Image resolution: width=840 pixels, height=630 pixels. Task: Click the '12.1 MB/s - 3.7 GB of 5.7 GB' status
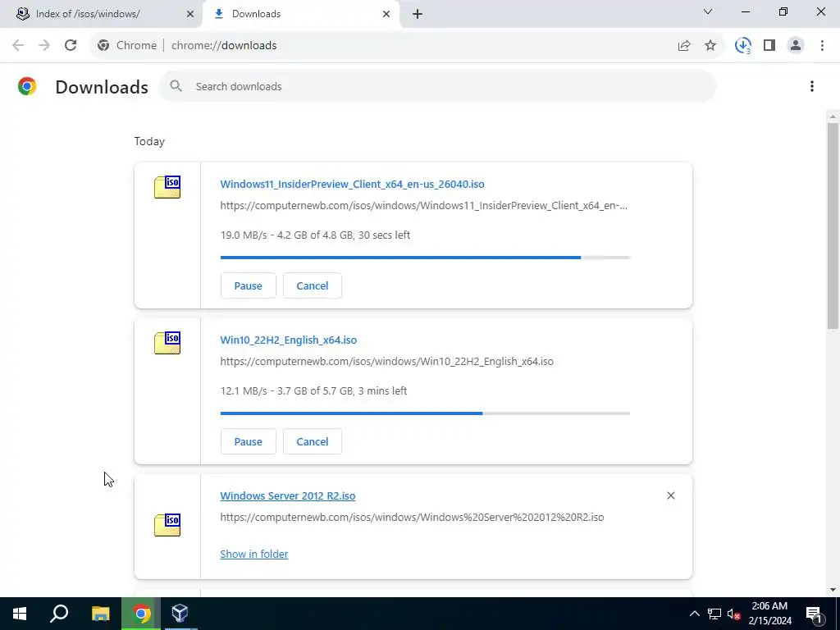313,390
